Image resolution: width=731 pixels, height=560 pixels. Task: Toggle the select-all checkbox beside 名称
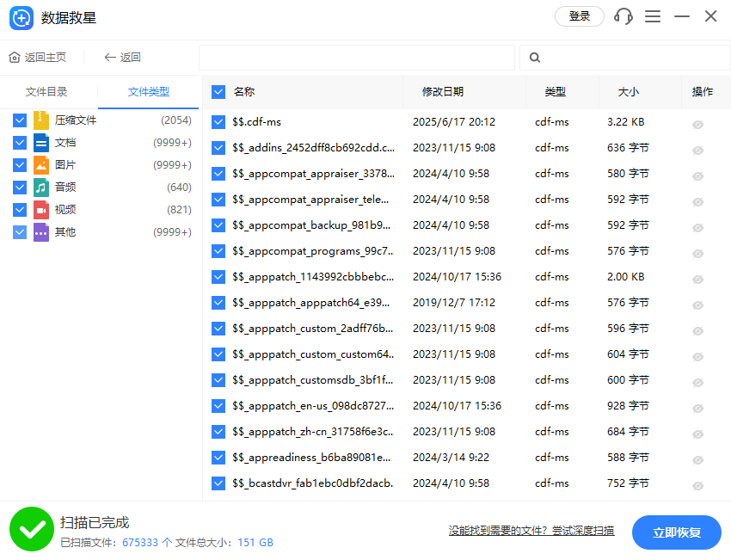tap(218, 92)
